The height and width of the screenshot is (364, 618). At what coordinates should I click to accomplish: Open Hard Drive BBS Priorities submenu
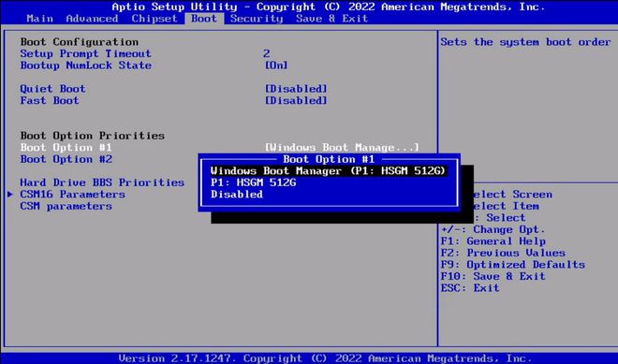102,182
